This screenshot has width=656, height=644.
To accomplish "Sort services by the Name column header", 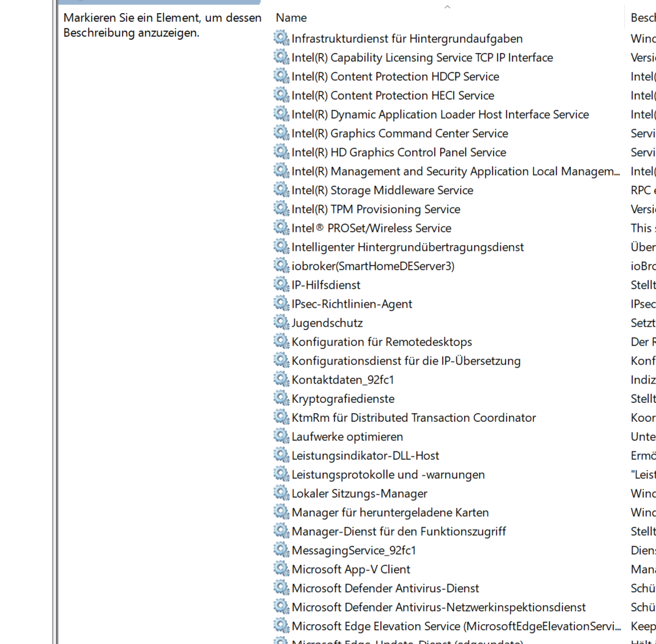I will pyautogui.click(x=291, y=18).
